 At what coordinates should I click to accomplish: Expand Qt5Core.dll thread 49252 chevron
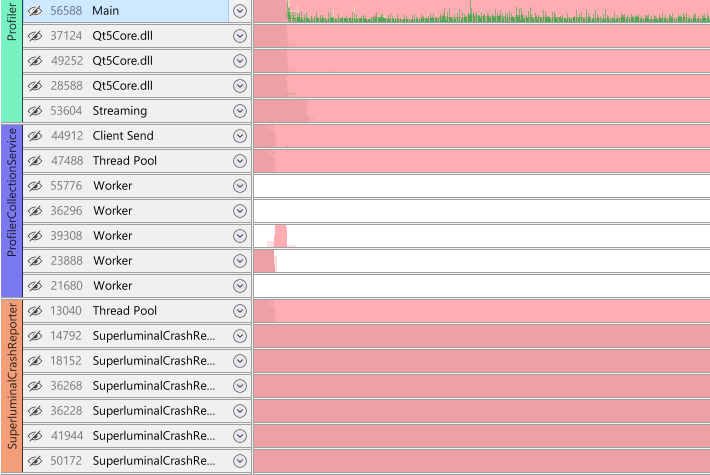(x=239, y=61)
